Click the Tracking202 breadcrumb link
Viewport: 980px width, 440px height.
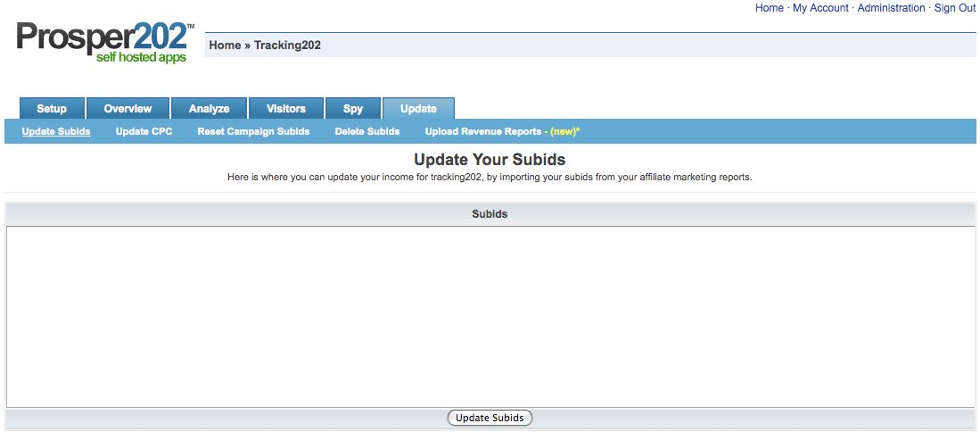287,45
